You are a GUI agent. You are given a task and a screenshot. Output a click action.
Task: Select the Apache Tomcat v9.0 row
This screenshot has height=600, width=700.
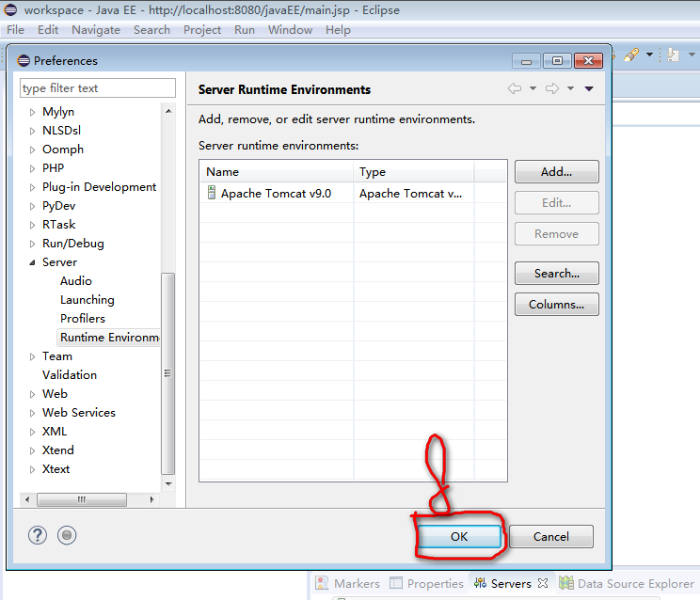pyautogui.click(x=353, y=193)
